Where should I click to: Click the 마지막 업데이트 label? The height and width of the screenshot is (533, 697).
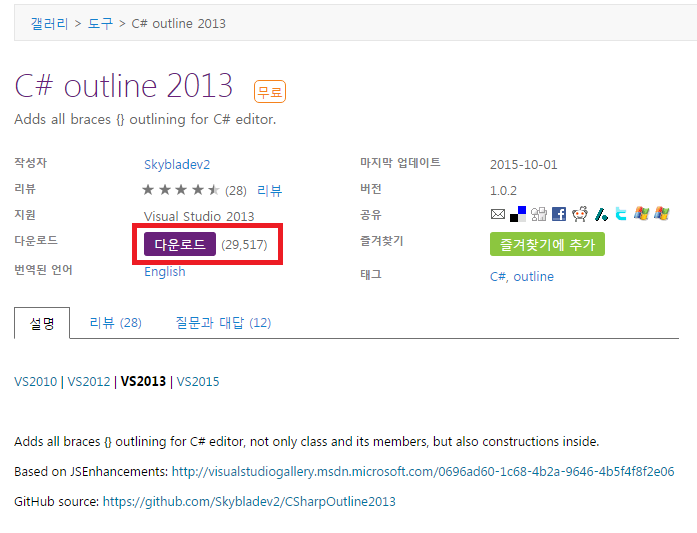400,163
